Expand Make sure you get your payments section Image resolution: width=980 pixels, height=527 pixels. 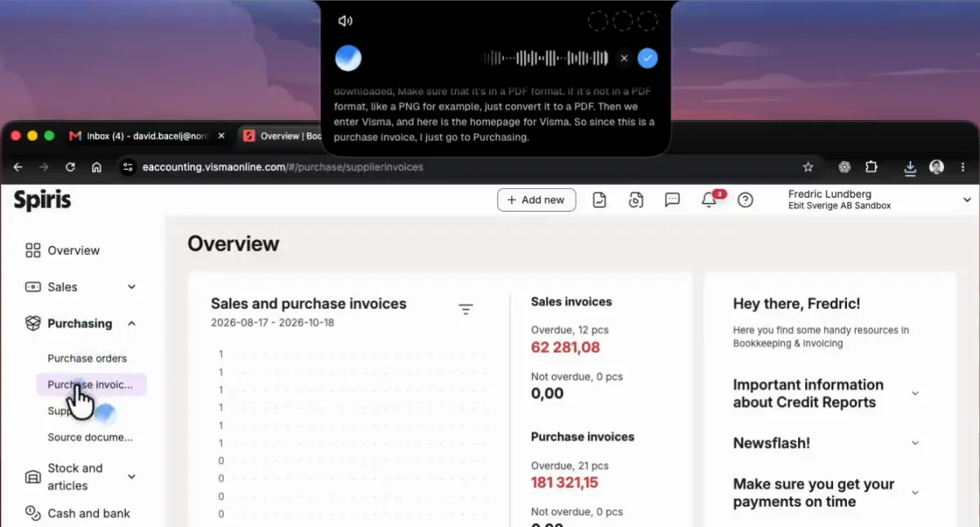click(x=915, y=493)
